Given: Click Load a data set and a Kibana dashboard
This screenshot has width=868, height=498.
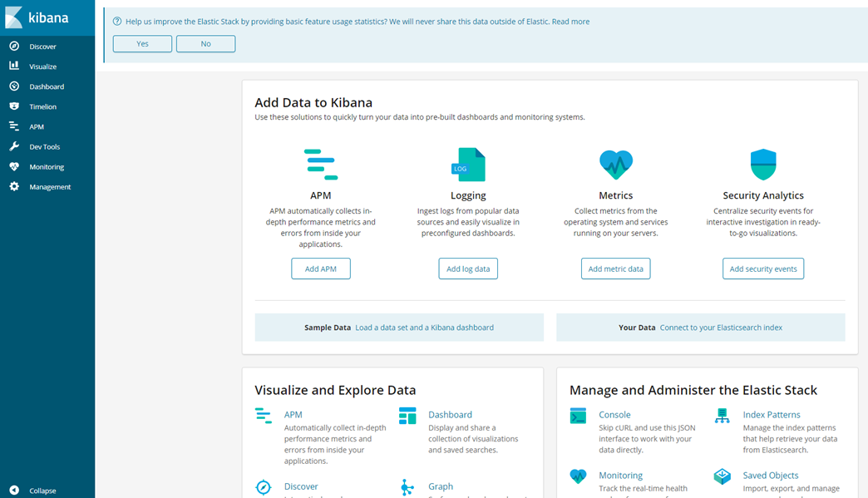Looking at the screenshot, I should (425, 328).
